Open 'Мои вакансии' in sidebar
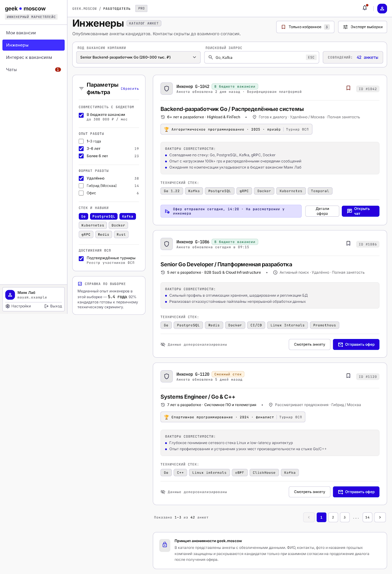This screenshot has width=392, height=574. coord(33,33)
